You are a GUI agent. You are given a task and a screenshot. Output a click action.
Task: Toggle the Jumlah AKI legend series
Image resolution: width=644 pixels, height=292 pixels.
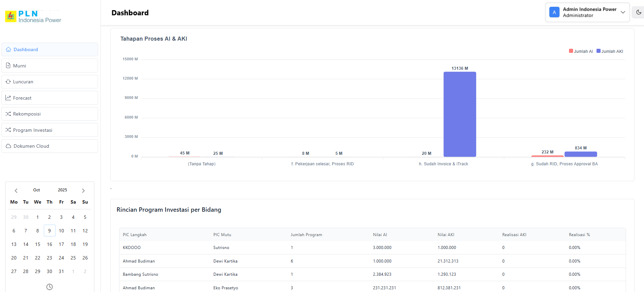click(610, 51)
